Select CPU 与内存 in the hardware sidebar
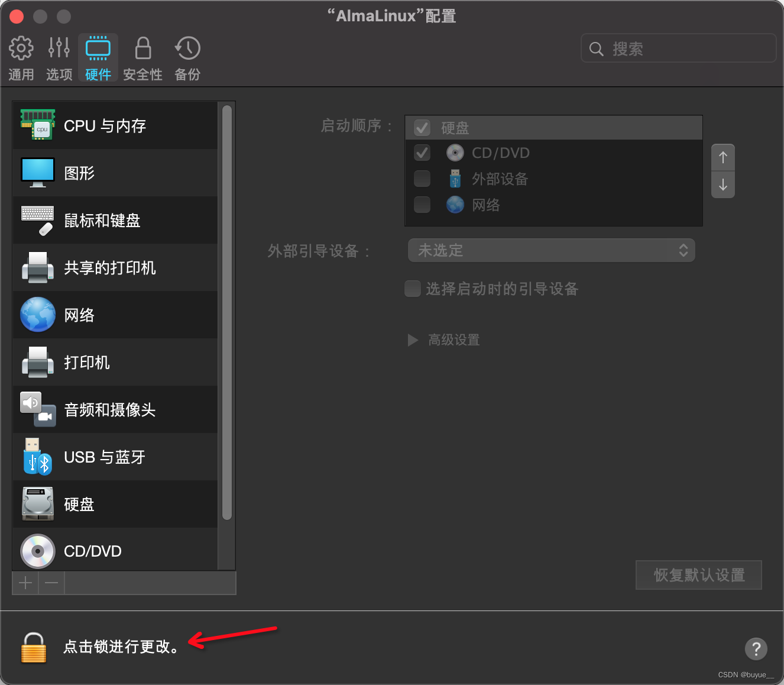The width and height of the screenshot is (784, 685). (x=105, y=125)
